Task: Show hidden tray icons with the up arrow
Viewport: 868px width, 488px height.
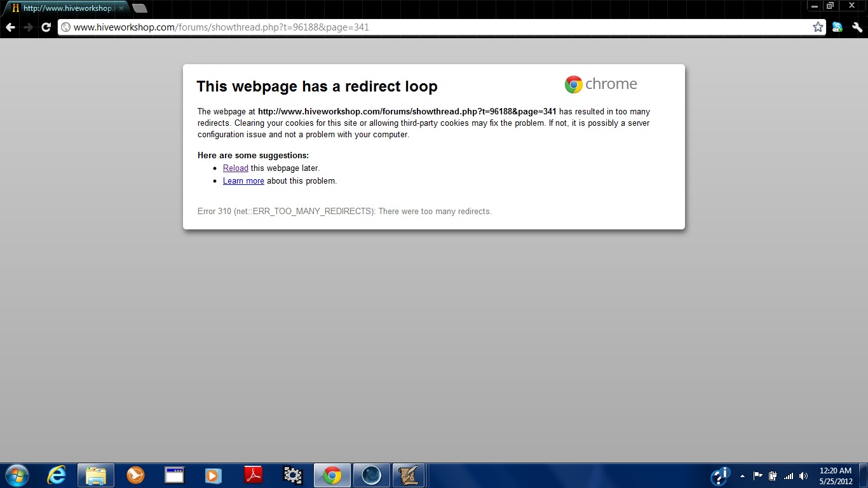Action: 742,476
